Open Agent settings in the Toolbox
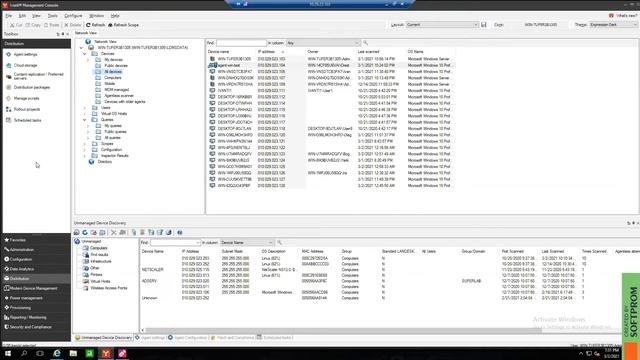This screenshot has width=640, height=360. click(22, 54)
